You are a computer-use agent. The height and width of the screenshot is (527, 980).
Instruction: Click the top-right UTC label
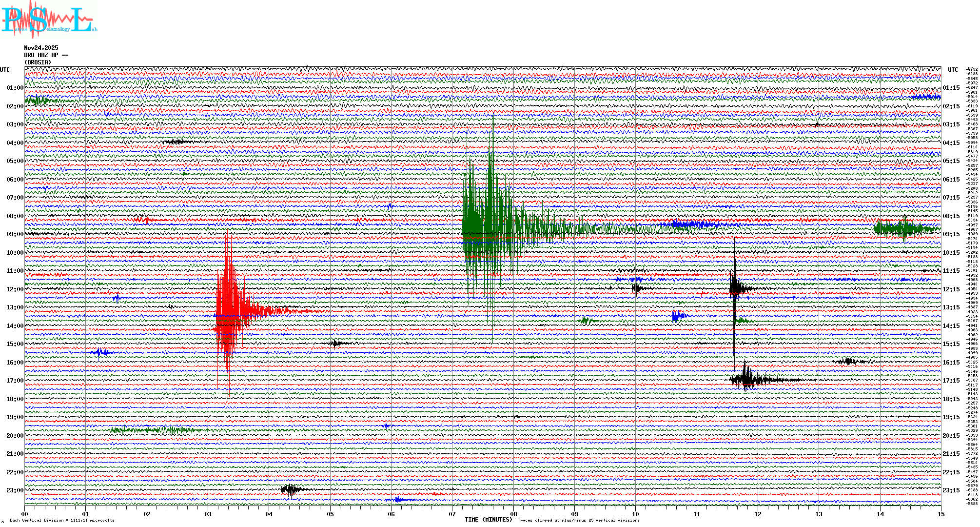click(x=953, y=70)
